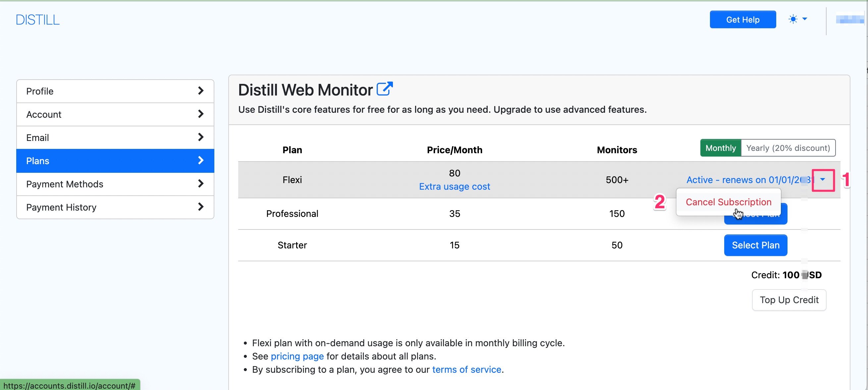The width and height of the screenshot is (868, 390).
Task: Click the Top Up Credit button
Action: pos(789,300)
